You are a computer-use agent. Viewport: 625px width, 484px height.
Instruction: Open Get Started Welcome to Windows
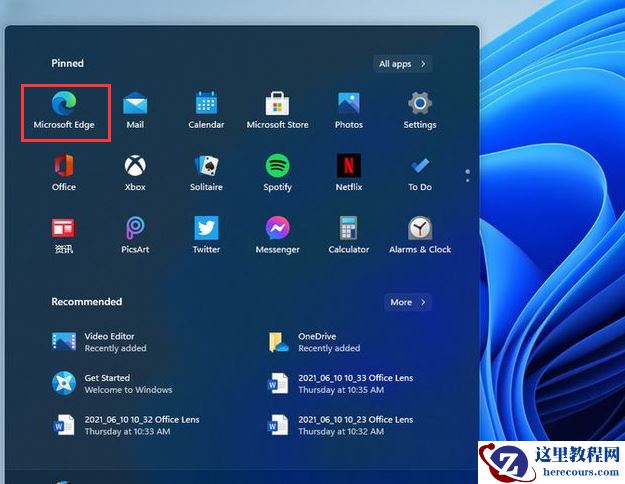(112, 384)
